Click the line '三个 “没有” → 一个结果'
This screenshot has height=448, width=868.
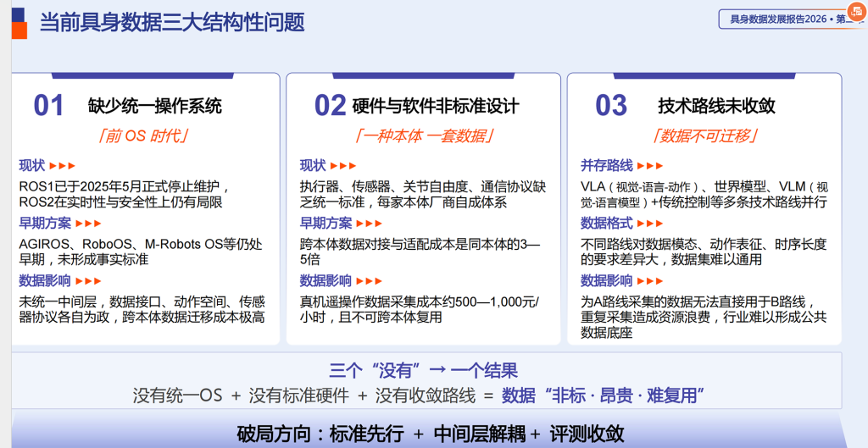tap(424, 371)
